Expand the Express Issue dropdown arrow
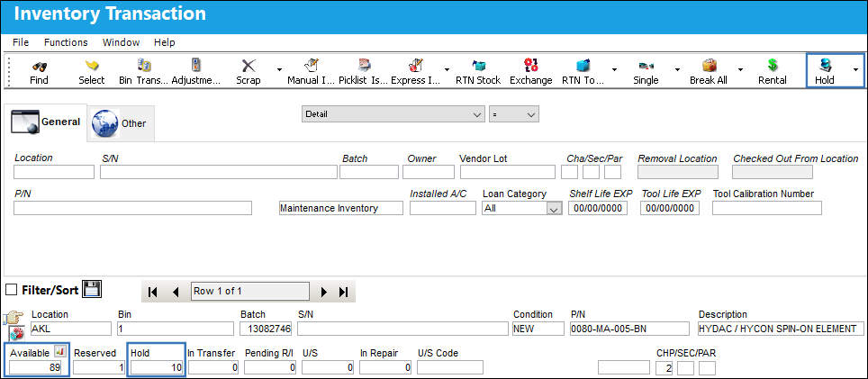 point(447,69)
